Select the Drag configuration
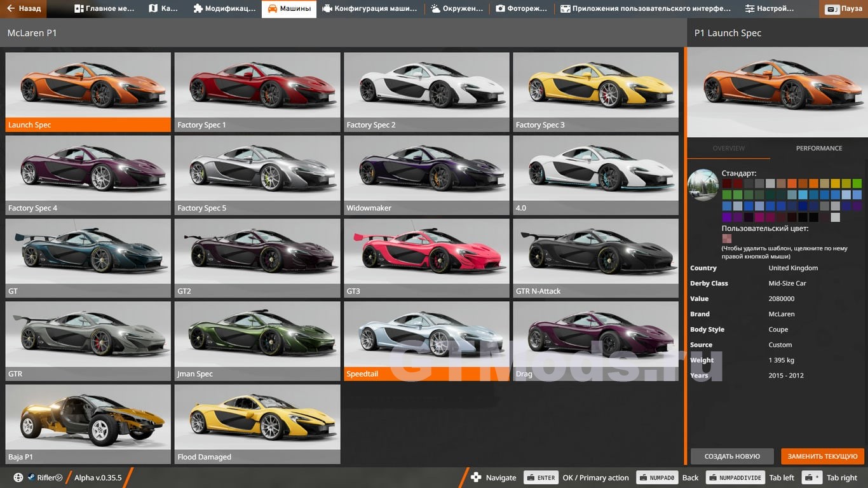Image resolution: width=868 pixels, height=488 pixels. coord(595,341)
